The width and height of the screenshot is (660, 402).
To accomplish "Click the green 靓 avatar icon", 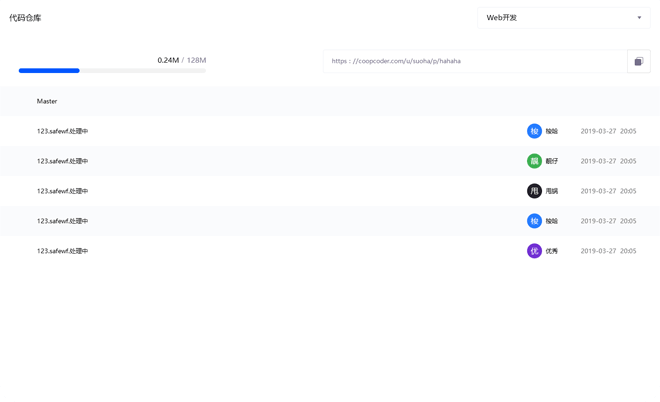I will coord(534,161).
